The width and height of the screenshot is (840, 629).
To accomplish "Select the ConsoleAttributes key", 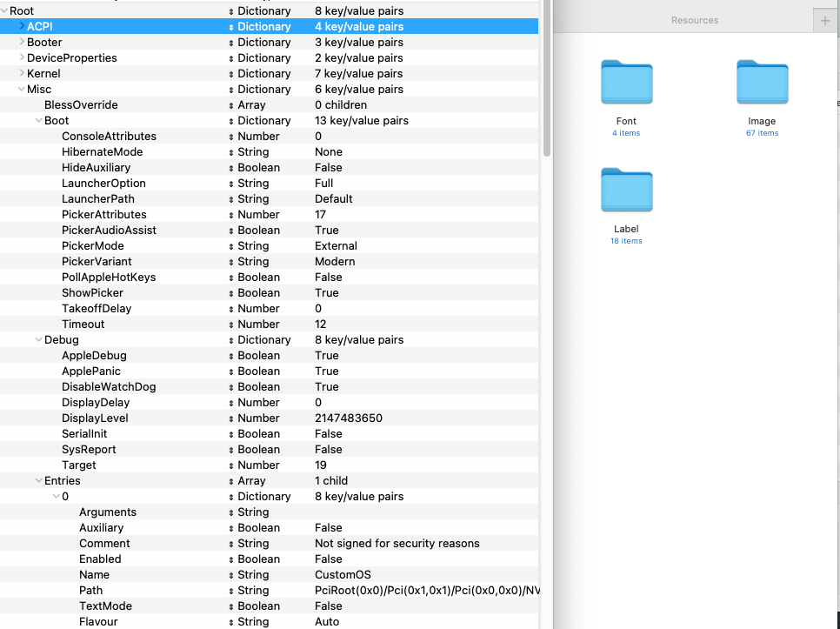I will (109, 136).
